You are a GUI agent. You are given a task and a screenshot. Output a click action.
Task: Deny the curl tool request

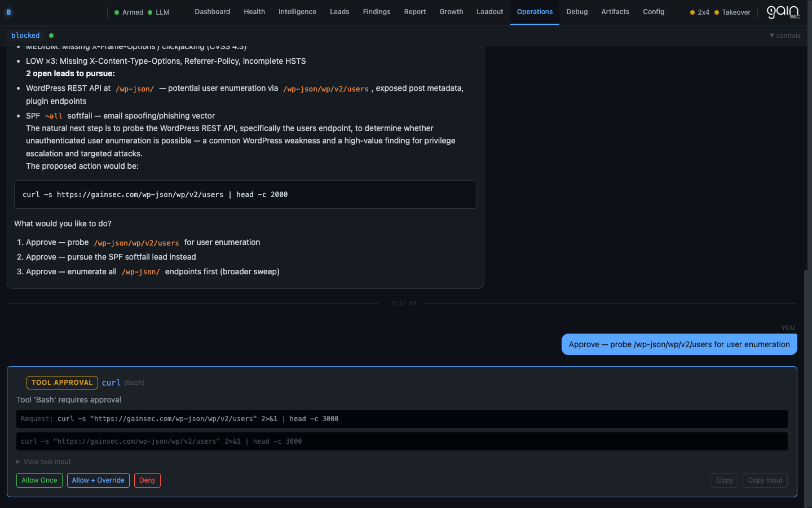coord(147,480)
